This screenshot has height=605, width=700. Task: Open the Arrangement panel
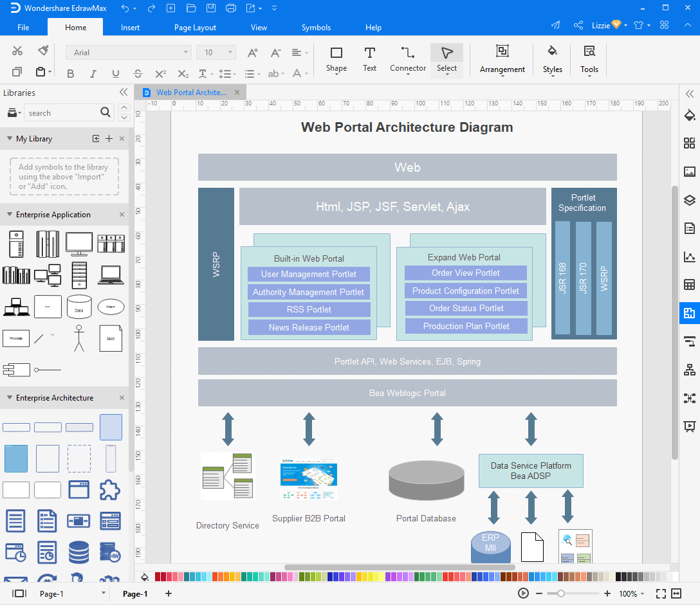click(x=502, y=60)
